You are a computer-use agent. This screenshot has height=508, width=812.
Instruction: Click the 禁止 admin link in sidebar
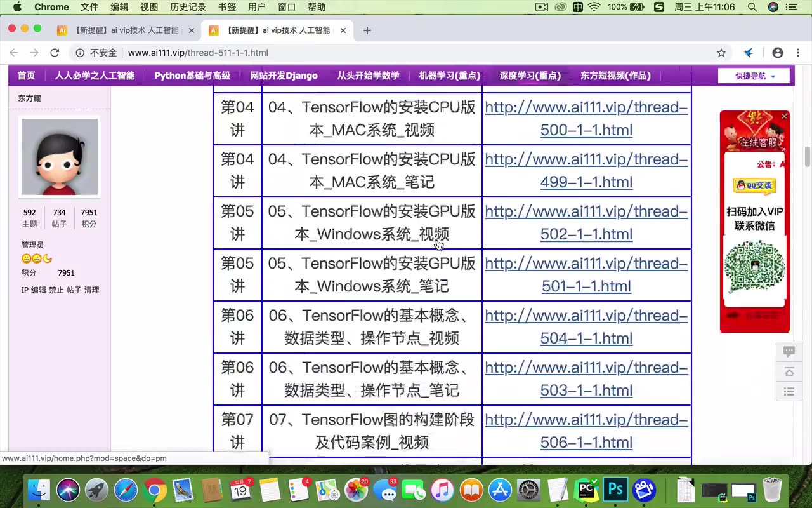[x=56, y=290]
